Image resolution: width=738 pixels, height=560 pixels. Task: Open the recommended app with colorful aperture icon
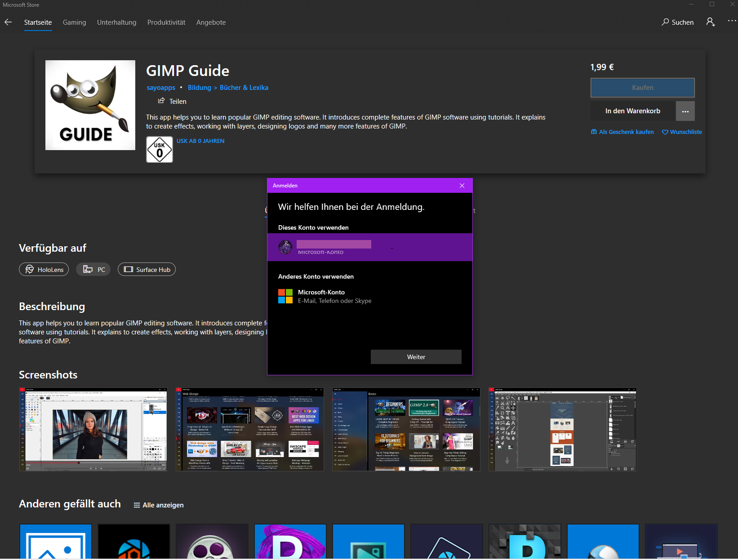pos(134,542)
